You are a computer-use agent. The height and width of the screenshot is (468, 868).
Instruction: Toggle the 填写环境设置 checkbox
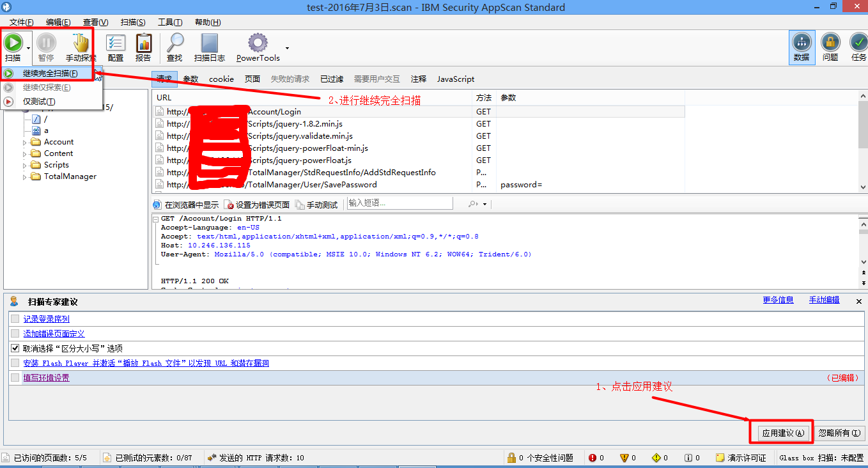[x=15, y=378]
